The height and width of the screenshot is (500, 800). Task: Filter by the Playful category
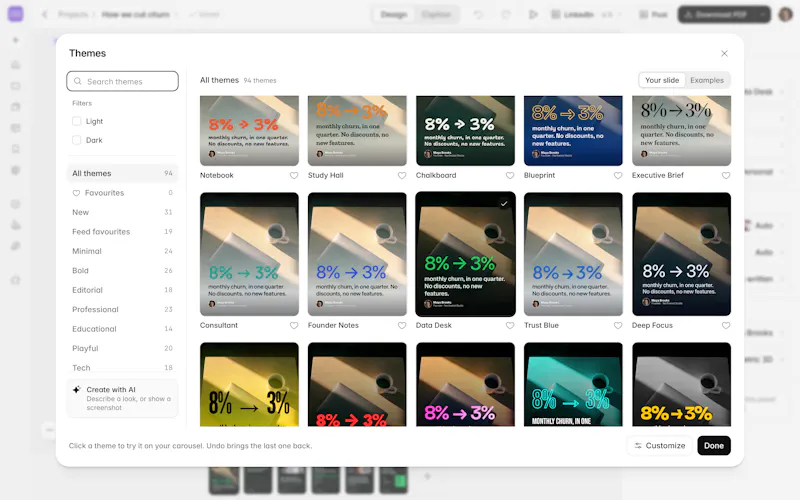pyautogui.click(x=122, y=348)
